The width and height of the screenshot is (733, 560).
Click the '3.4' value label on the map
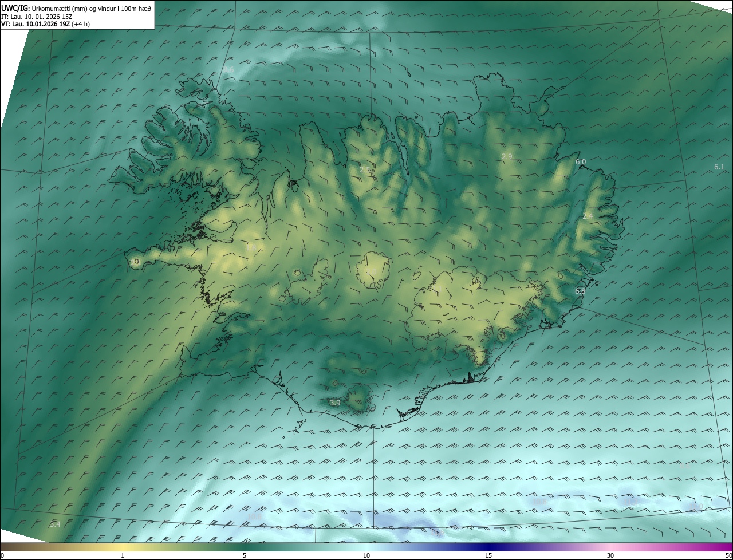[x=55, y=524]
